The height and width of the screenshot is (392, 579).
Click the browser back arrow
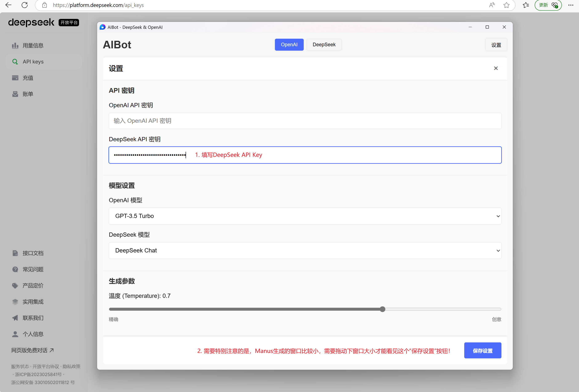coord(8,5)
